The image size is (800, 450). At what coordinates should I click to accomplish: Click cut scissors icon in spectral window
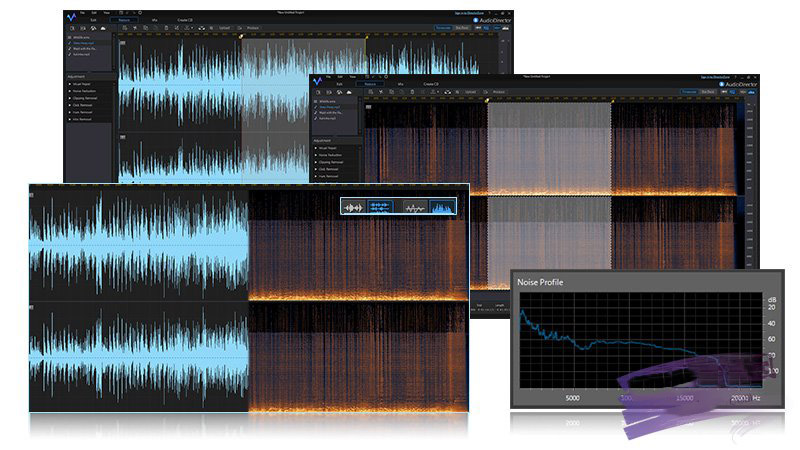pyautogui.click(x=381, y=92)
